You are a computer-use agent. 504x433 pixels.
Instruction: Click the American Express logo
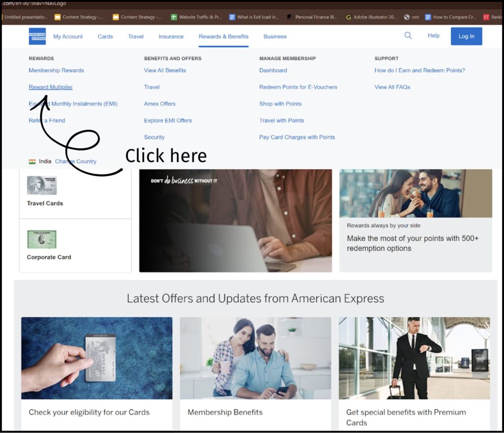[37, 36]
